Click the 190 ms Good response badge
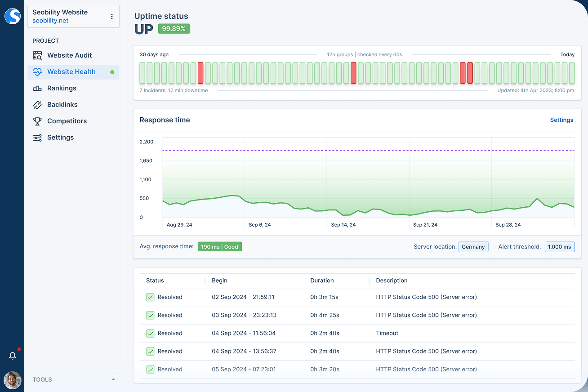Image resolution: width=588 pixels, height=392 pixels. pyautogui.click(x=220, y=246)
